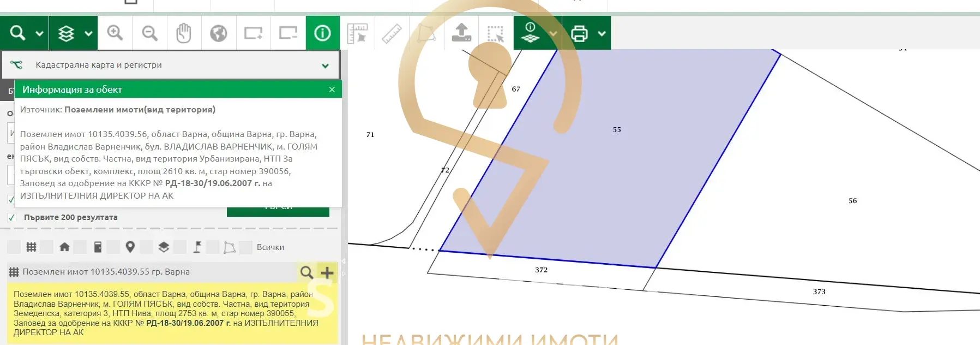980x345 pixels.
Task: Click the globe full extent icon
Action: [x=218, y=33]
